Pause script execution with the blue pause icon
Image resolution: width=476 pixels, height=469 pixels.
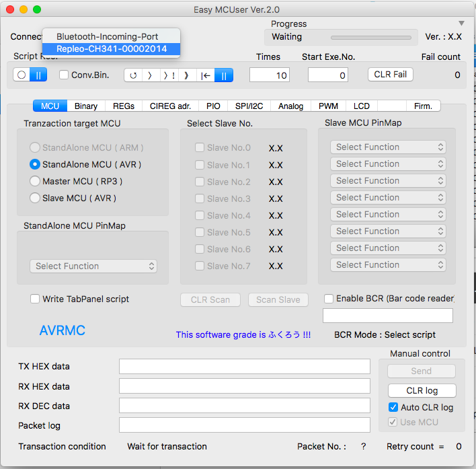(x=224, y=75)
